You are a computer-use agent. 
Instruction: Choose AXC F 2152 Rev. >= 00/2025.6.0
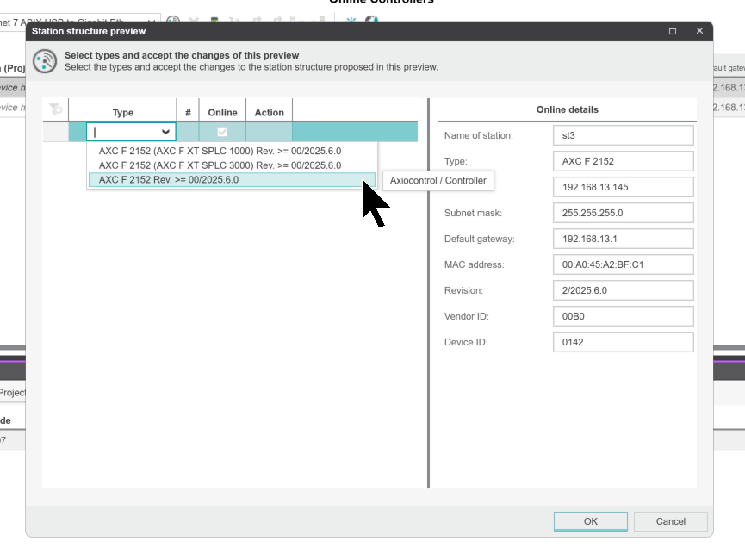pyautogui.click(x=169, y=180)
